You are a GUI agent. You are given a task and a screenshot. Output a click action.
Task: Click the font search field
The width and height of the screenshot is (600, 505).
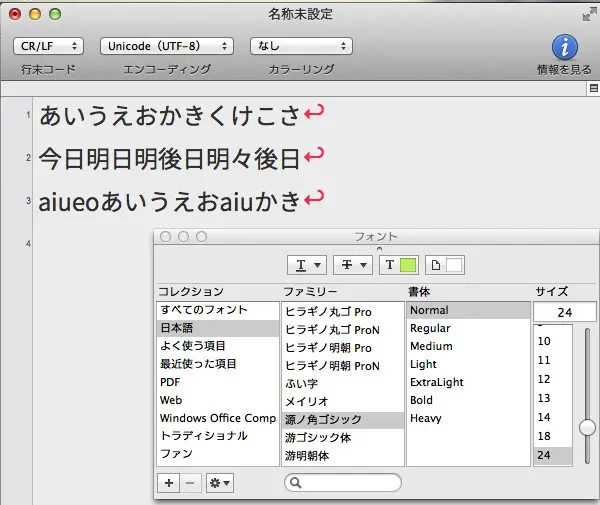pos(343,482)
